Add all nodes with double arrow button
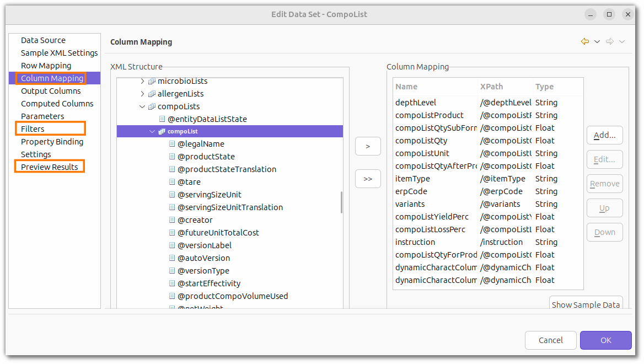 (x=368, y=179)
